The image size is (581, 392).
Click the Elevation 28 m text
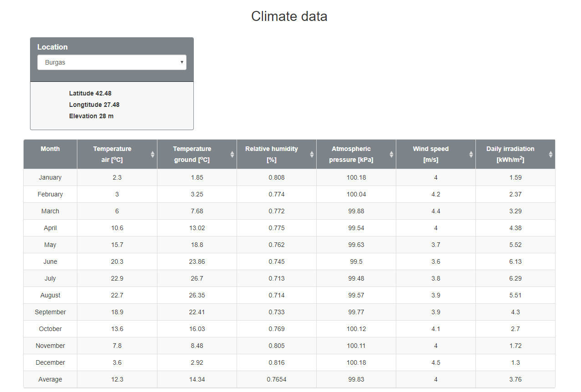point(91,116)
